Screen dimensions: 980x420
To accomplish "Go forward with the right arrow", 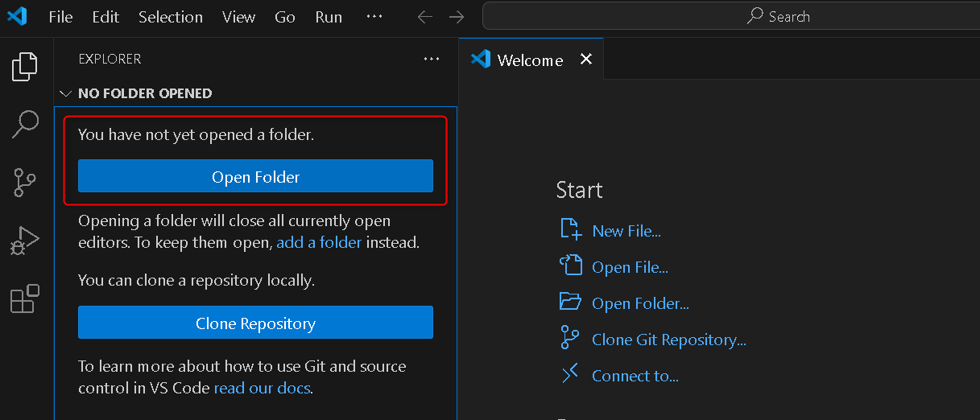I will point(457,17).
